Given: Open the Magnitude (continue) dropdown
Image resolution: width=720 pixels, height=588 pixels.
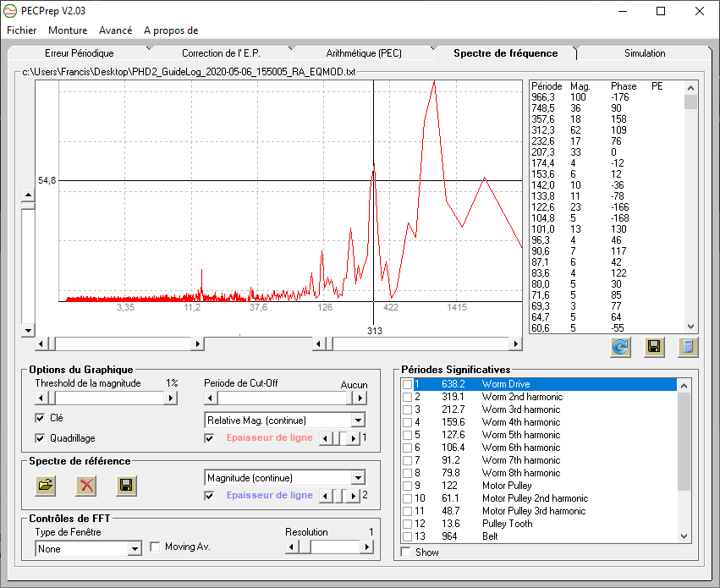Looking at the screenshot, I should [358, 478].
